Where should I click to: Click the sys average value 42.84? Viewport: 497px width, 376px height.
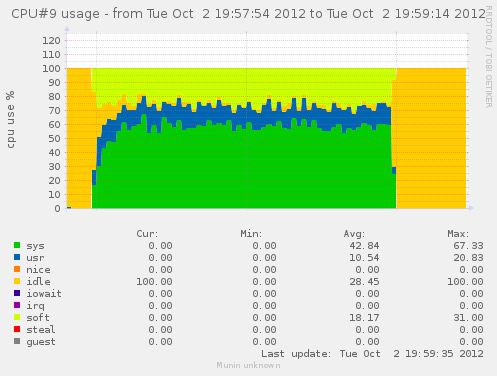coord(364,246)
